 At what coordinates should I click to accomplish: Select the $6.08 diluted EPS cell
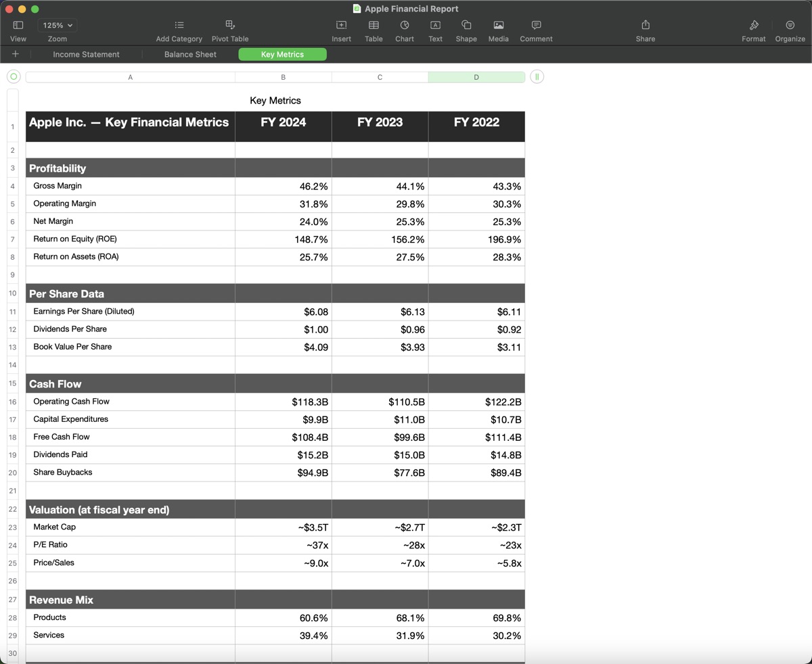click(x=284, y=312)
